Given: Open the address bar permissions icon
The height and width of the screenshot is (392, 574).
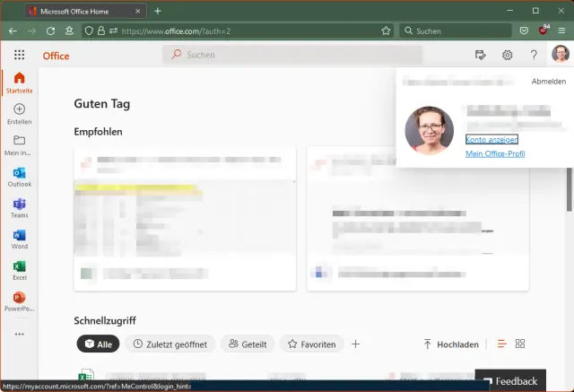Looking at the screenshot, I should click(x=113, y=31).
